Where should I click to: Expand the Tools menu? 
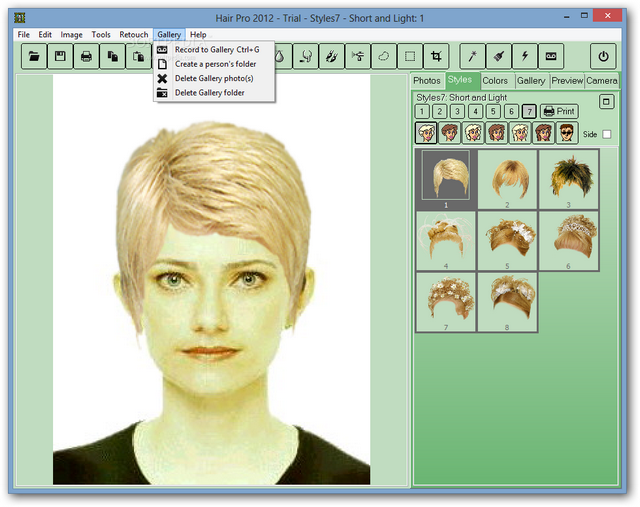click(101, 35)
